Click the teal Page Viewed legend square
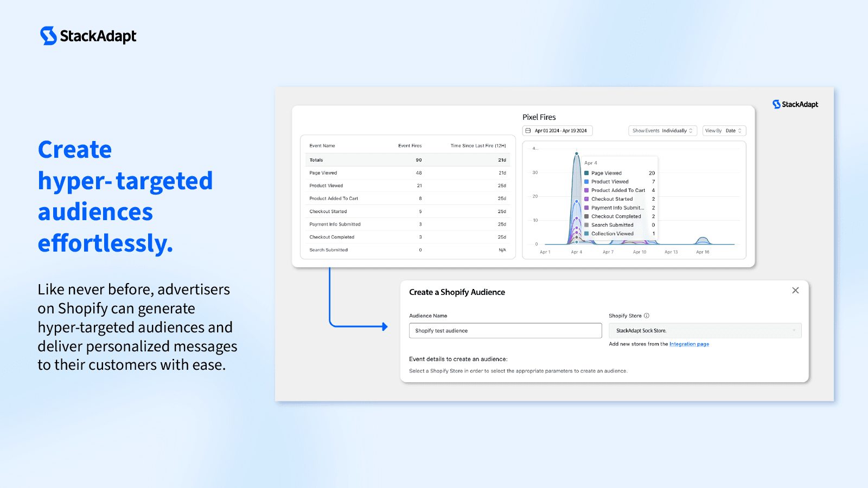This screenshot has width=868, height=488. 586,173
